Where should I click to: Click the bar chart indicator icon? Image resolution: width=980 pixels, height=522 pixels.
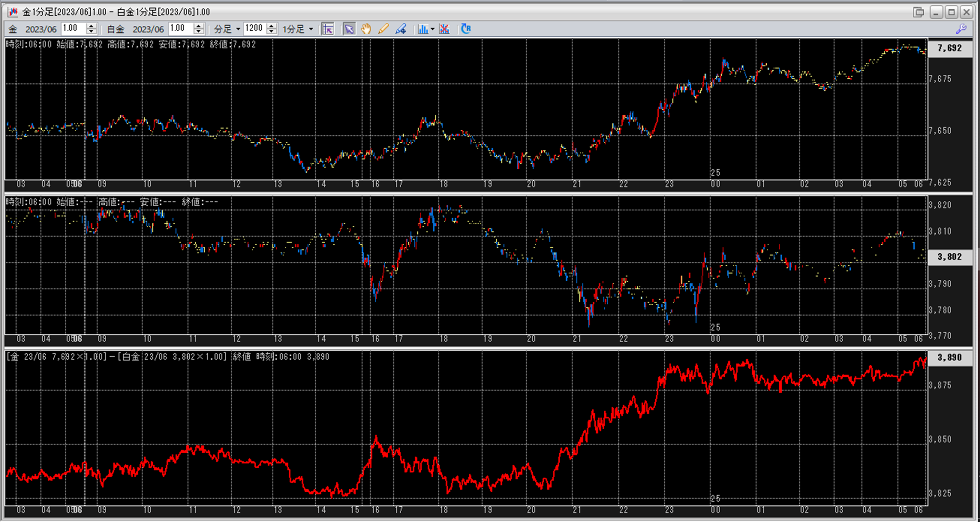click(422, 29)
